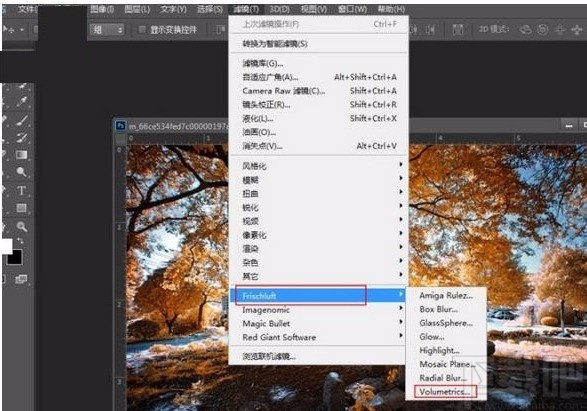587x411 pixels.
Task: Click the auto-align layers icon
Action: pyautogui.click(x=457, y=29)
